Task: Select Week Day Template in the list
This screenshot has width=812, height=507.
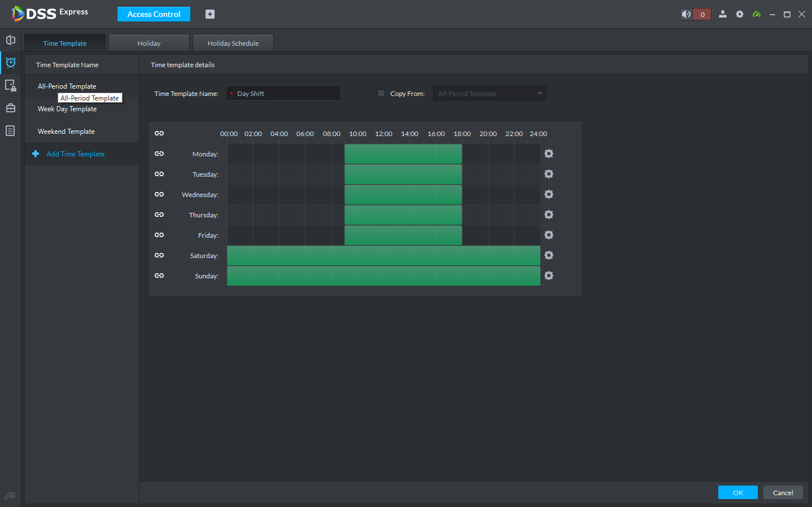Action: [82, 108]
